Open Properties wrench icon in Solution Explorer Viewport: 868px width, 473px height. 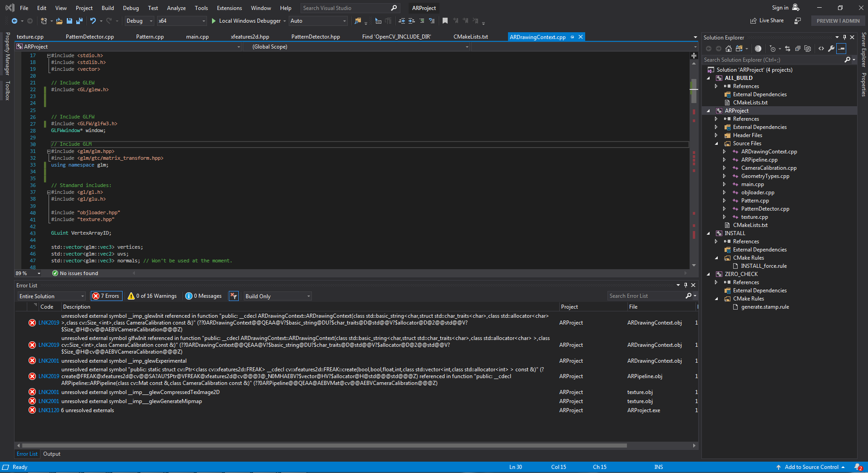[831, 49]
